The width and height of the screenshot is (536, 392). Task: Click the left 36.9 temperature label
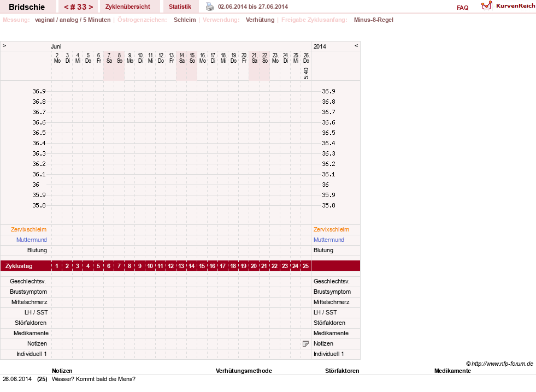39,91
